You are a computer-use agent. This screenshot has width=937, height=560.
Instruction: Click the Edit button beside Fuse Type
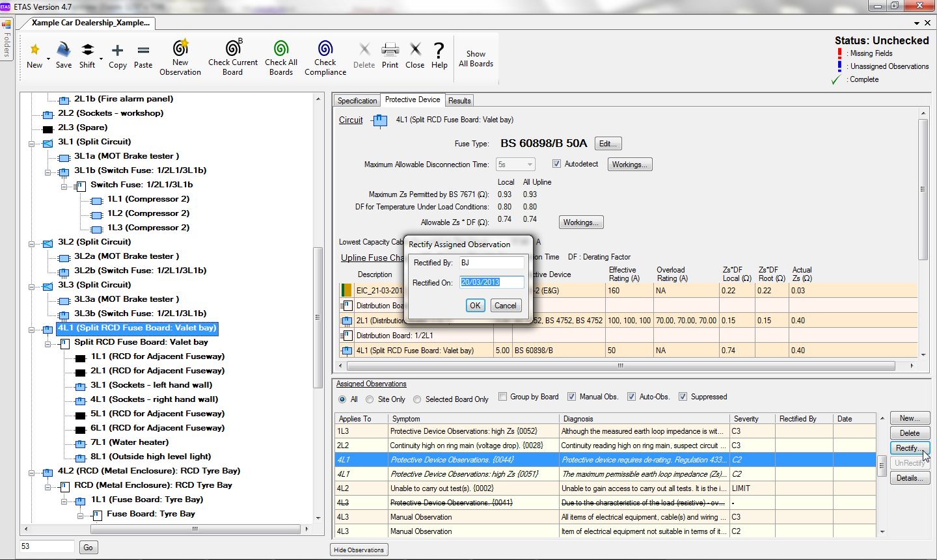608,144
